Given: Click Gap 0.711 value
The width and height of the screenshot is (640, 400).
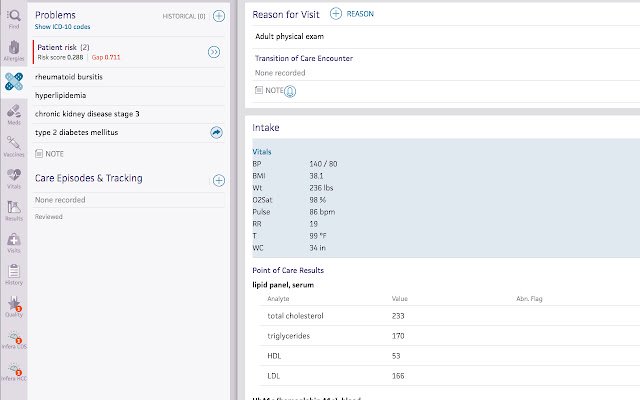Looking at the screenshot, I should click(106, 58).
